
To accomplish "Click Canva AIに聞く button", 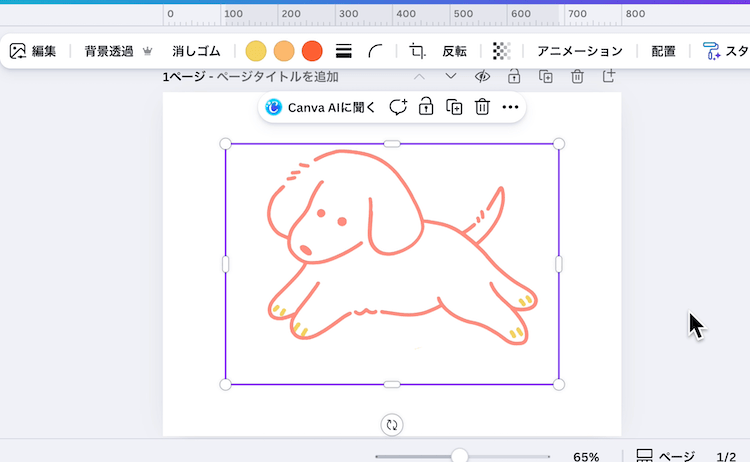I will pos(320,108).
